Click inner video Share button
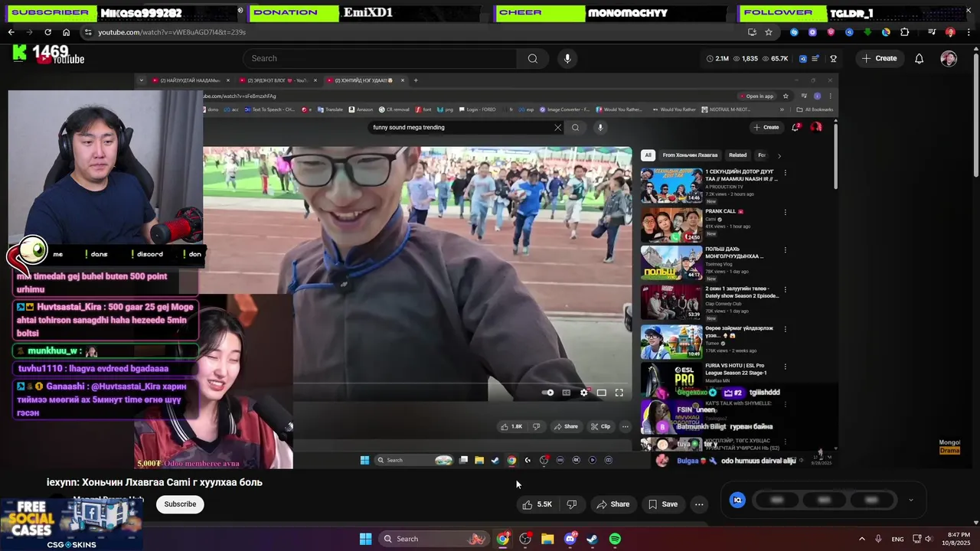The image size is (980, 551). 567,426
